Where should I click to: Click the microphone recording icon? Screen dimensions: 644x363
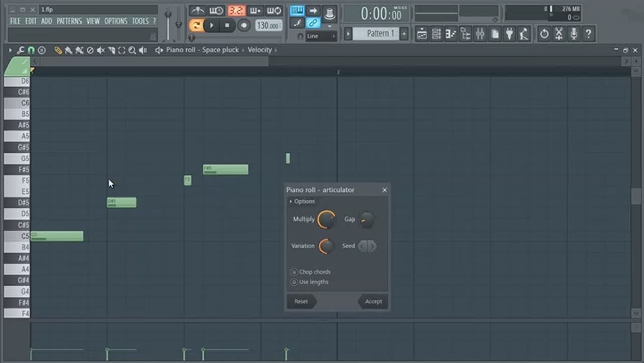(573, 34)
